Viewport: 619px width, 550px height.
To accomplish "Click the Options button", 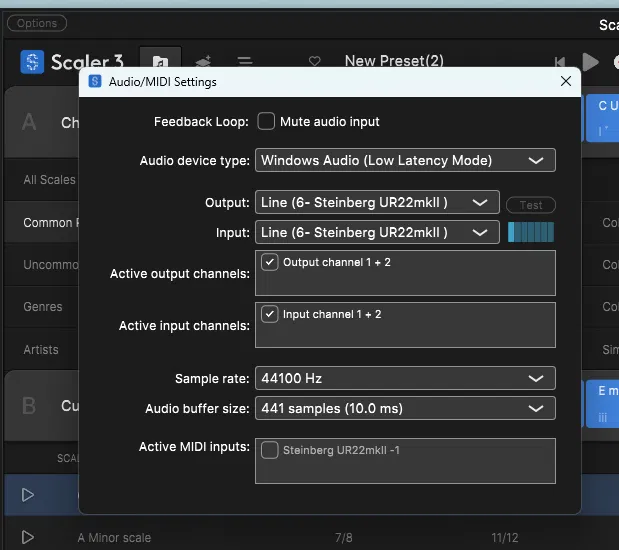I will [x=37, y=23].
